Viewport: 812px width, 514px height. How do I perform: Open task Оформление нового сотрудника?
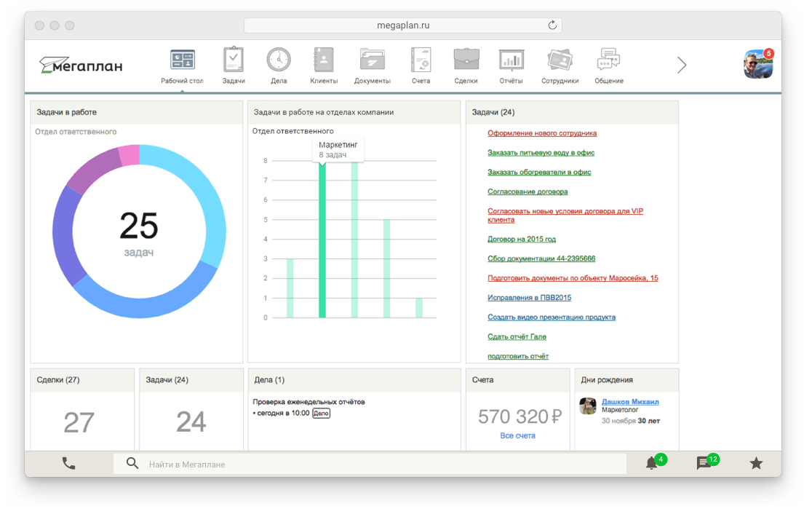click(x=542, y=133)
